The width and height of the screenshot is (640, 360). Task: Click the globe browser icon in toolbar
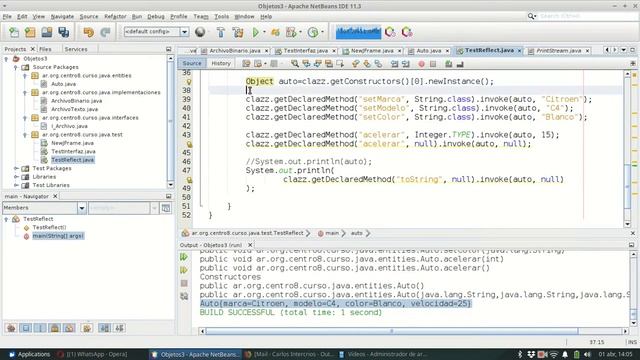point(200,32)
